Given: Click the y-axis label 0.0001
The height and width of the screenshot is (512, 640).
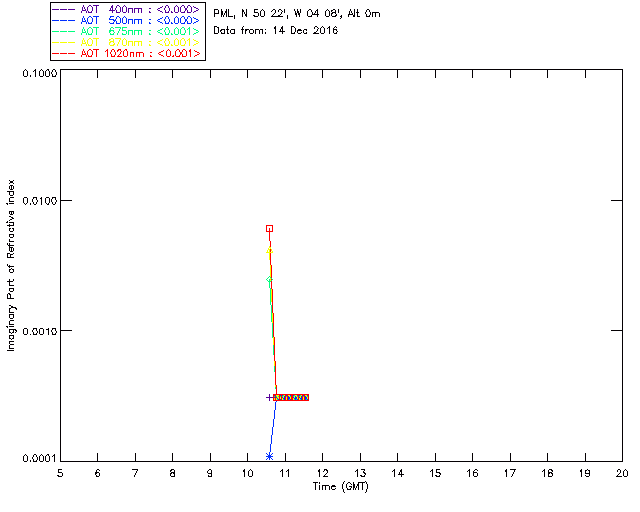Looking at the screenshot, I should (40, 459).
